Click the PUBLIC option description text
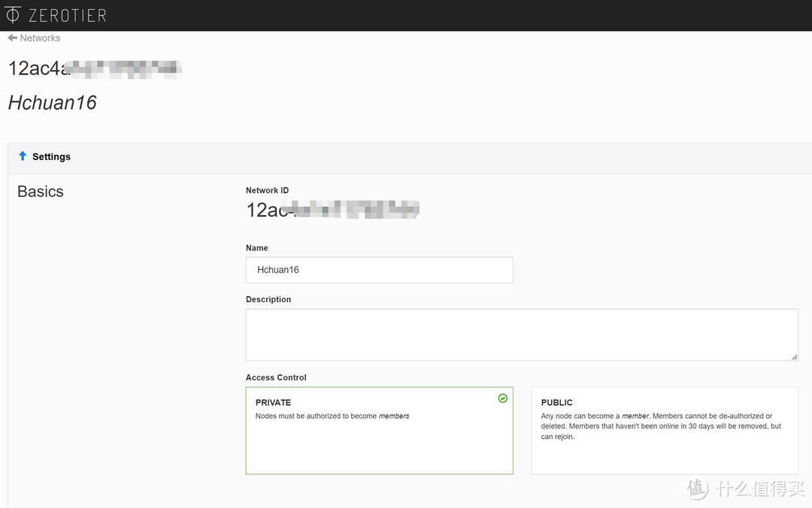 (x=661, y=426)
